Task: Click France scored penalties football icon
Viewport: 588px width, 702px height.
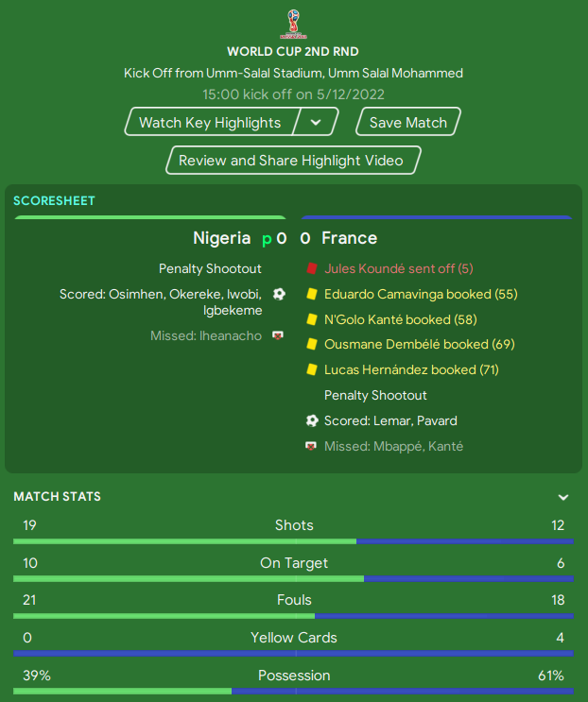Action: pyautogui.click(x=312, y=420)
